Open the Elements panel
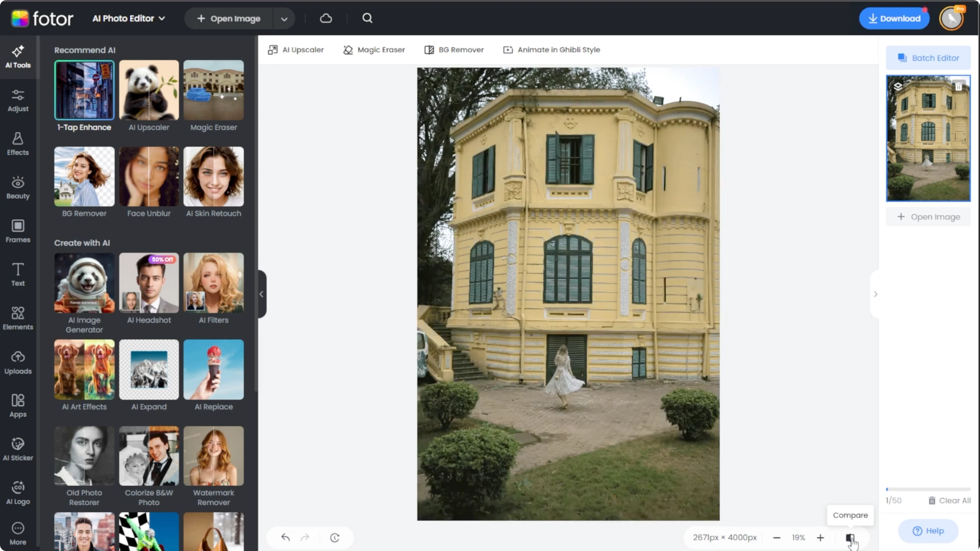This screenshot has height=551, width=980. click(x=18, y=319)
